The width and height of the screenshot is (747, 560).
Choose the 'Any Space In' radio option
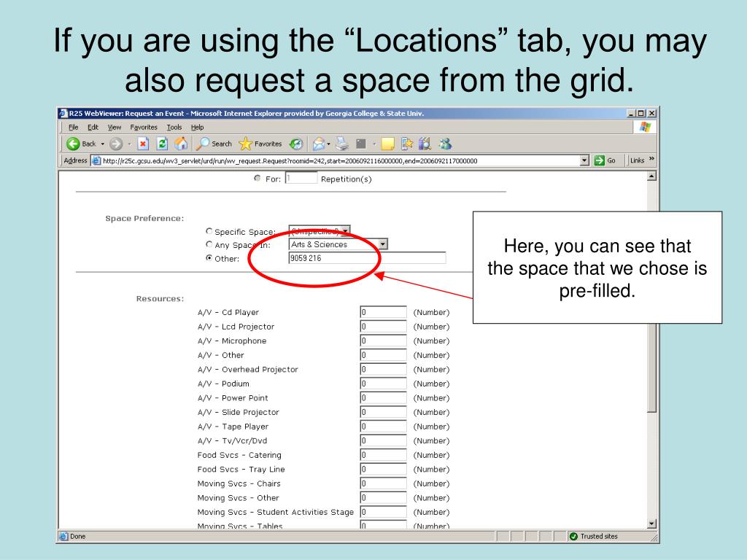(x=209, y=244)
